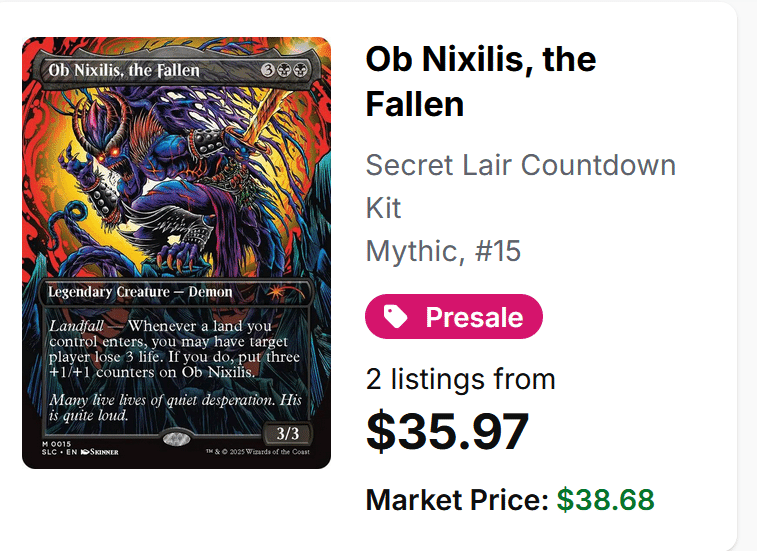
Task: Click the Mythic, #15 rarity text
Action: point(443,251)
